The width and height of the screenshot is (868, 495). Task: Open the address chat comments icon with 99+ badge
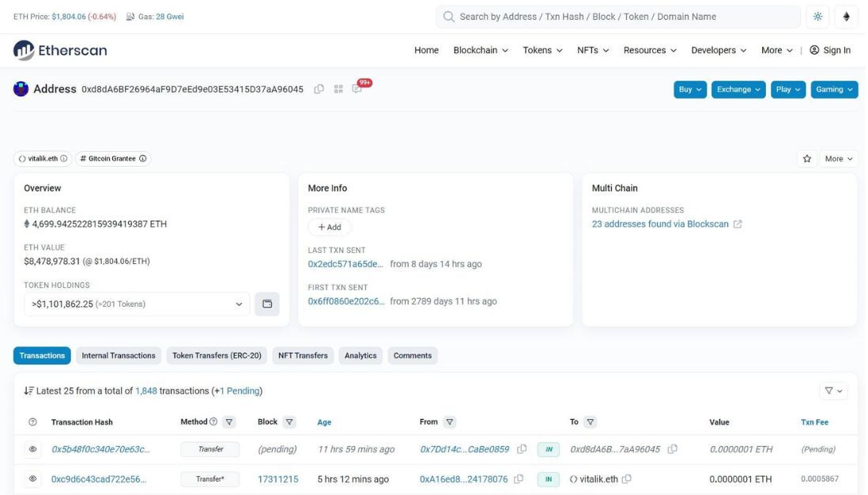tap(357, 89)
